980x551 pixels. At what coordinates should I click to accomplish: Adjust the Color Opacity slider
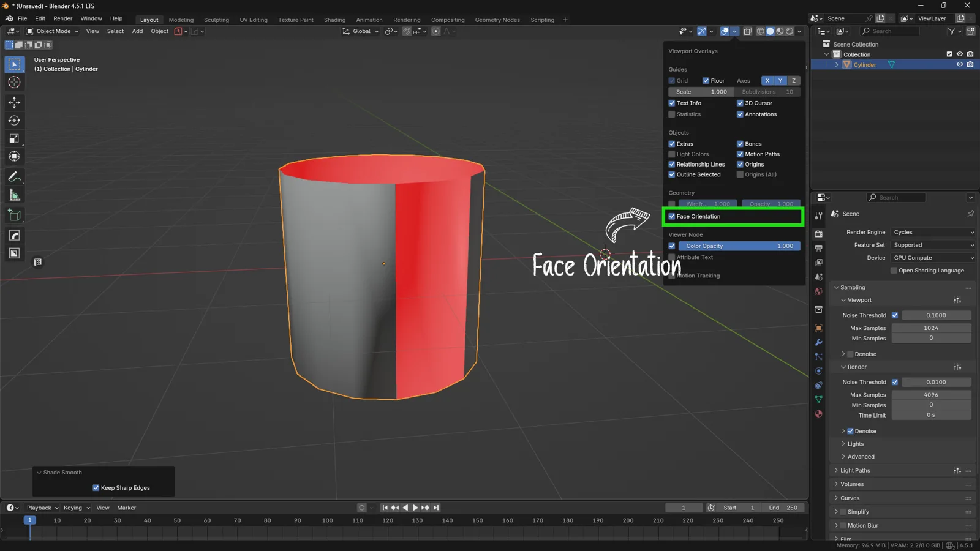point(739,246)
